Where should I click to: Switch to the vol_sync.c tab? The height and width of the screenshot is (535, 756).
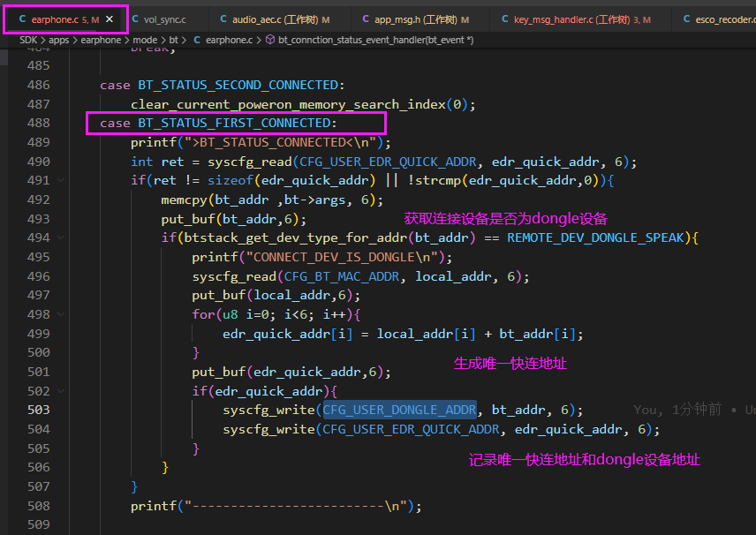[165, 19]
